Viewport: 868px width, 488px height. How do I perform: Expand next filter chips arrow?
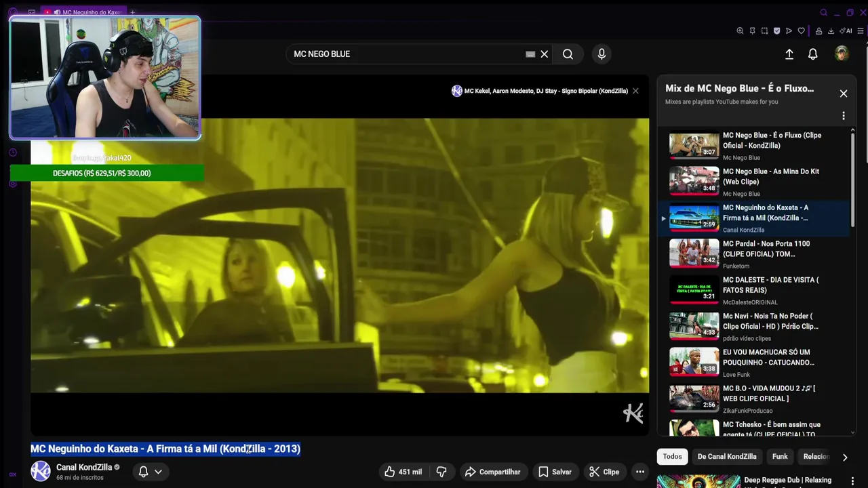tap(845, 457)
